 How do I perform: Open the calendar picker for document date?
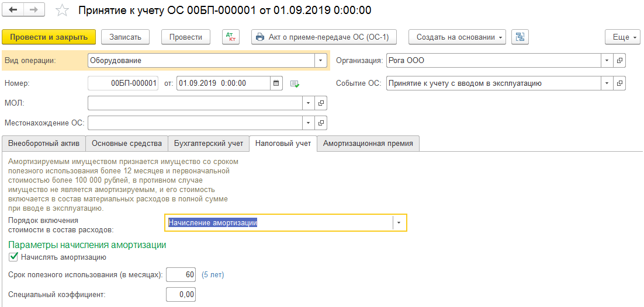(x=276, y=83)
